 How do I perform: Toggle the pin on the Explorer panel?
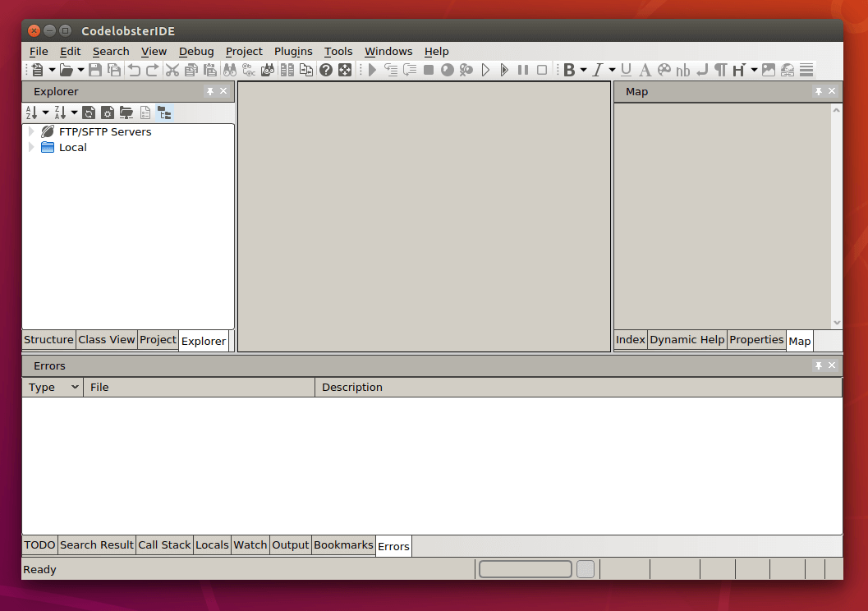pos(210,91)
